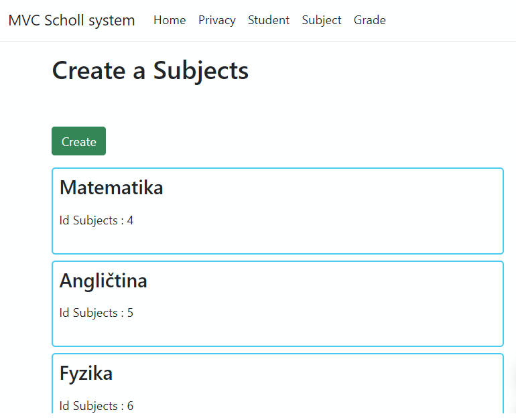Go to the Home page
The width and height of the screenshot is (516, 420).
click(170, 20)
